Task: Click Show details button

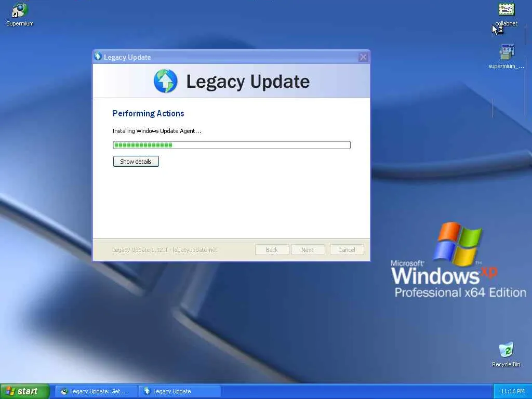Action: coord(136,162)
